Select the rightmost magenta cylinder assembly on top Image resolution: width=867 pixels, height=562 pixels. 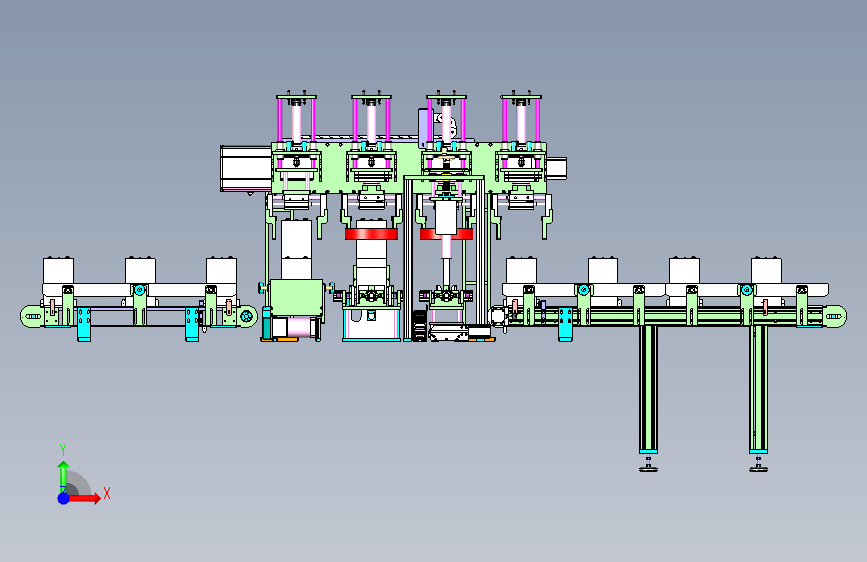click(521, 119)
